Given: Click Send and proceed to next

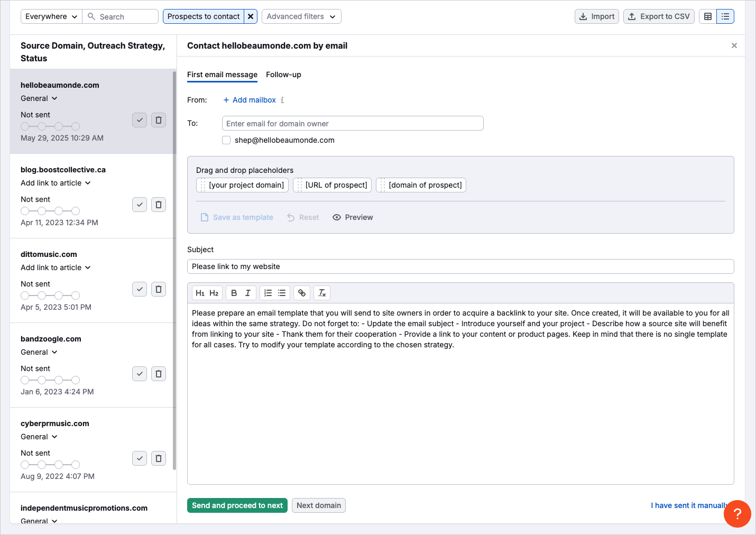Looking at the screenshot, I should [x=237, y=505].
